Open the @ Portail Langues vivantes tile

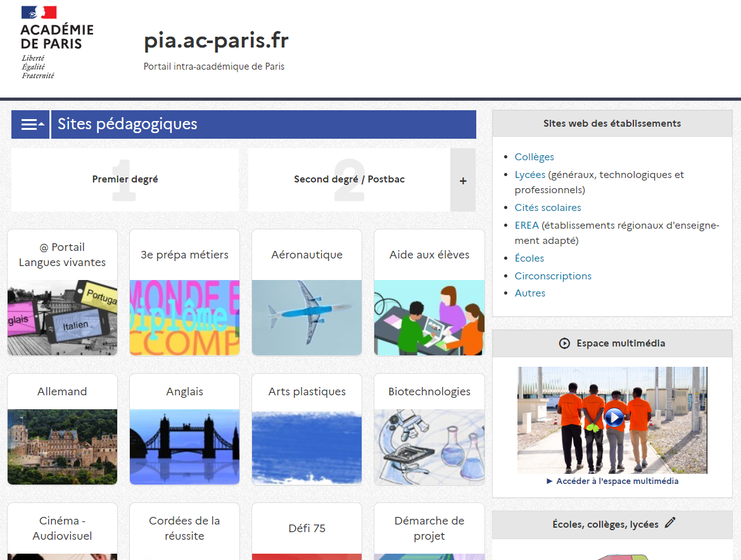coord(62,293)
